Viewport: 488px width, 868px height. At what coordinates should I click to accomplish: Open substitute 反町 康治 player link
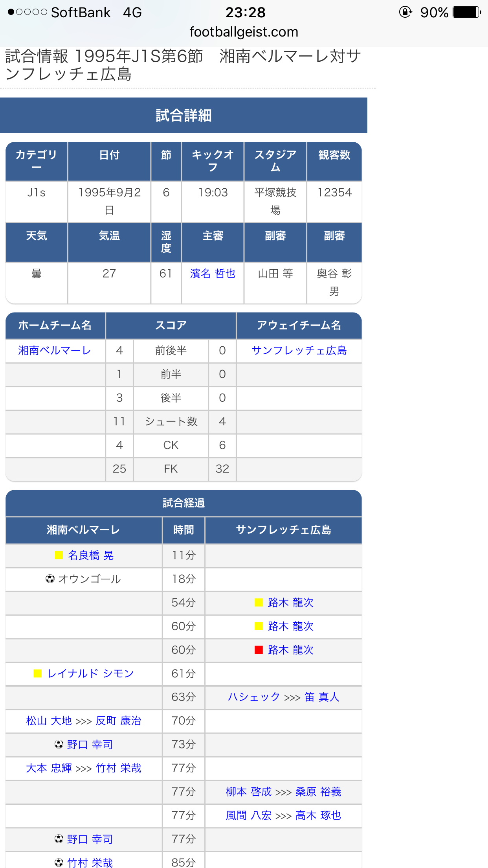tap(119, 721)
